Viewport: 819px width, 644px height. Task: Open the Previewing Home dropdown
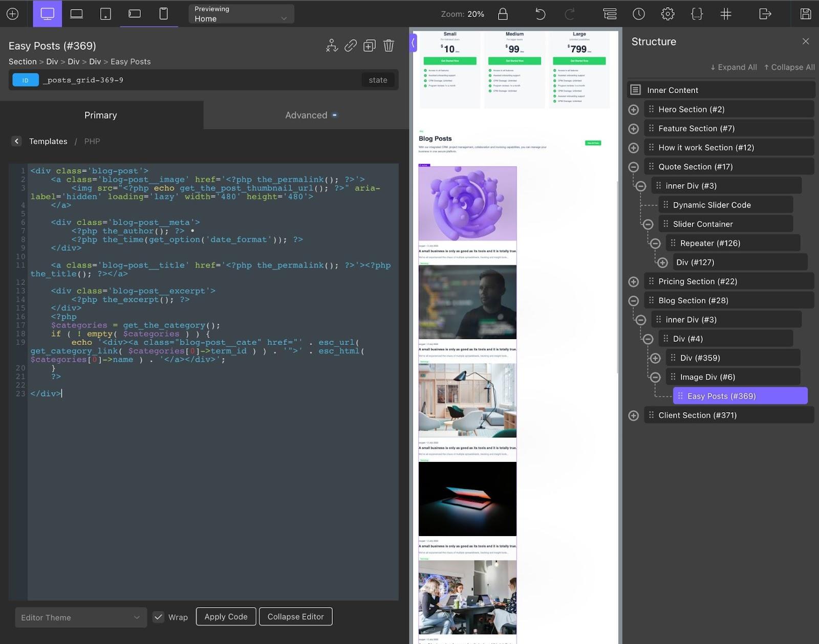click(241, 14)
